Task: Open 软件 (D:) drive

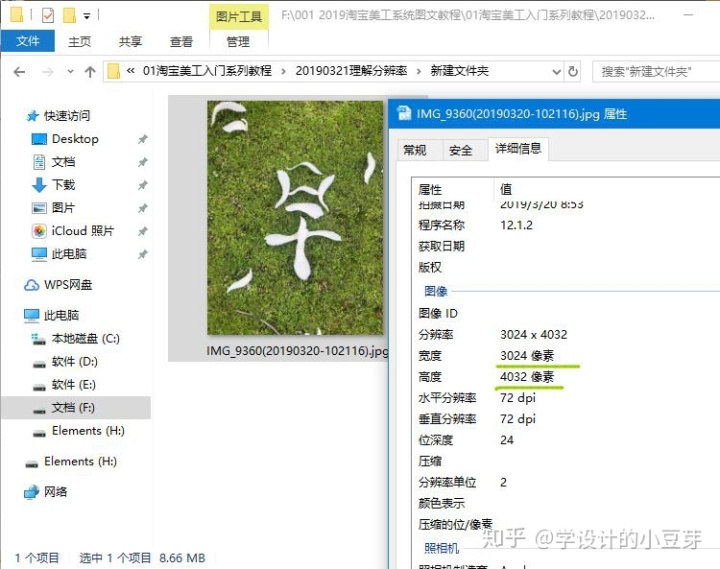Action: (x=74, y=361)
